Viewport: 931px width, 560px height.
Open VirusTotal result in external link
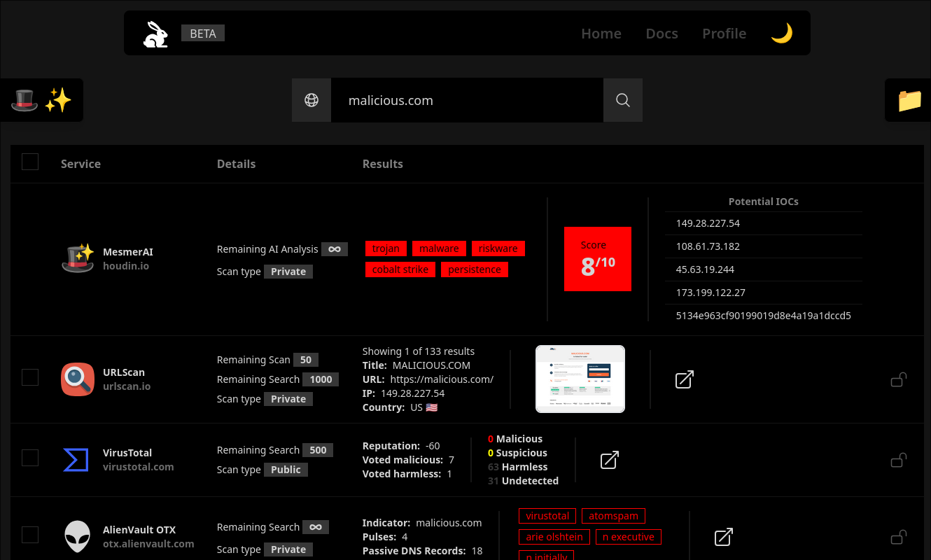tap(610, 460)
